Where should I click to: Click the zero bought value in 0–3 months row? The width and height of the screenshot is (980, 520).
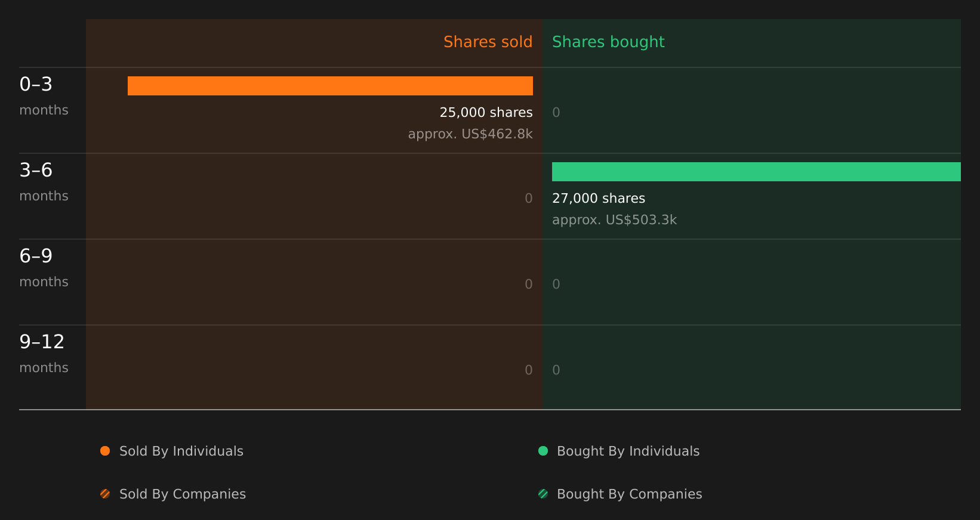556,112
